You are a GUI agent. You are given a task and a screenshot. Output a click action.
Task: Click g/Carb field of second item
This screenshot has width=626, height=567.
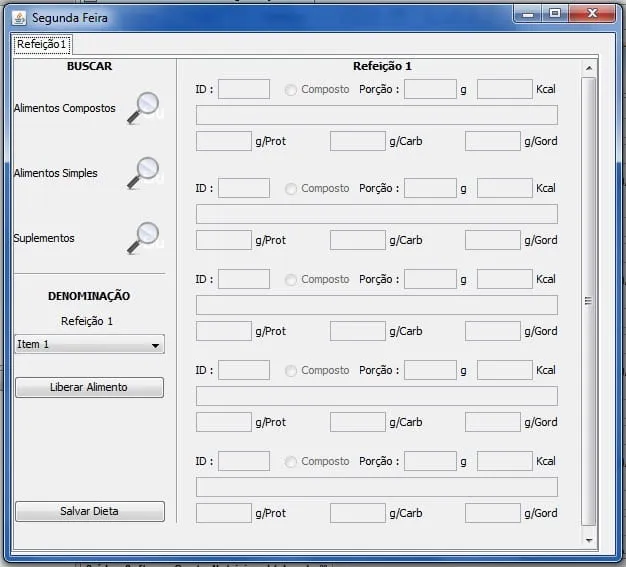point(358,240)
